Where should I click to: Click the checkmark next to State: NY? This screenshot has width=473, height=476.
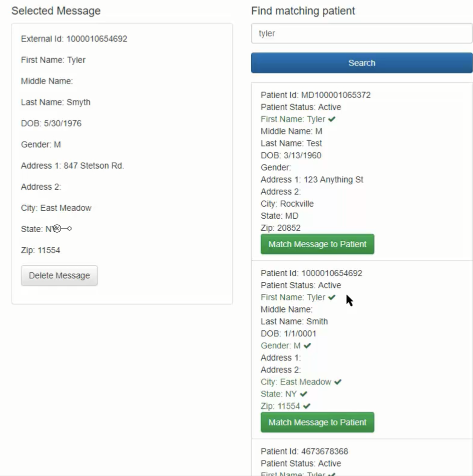click(x=304, y=394)
